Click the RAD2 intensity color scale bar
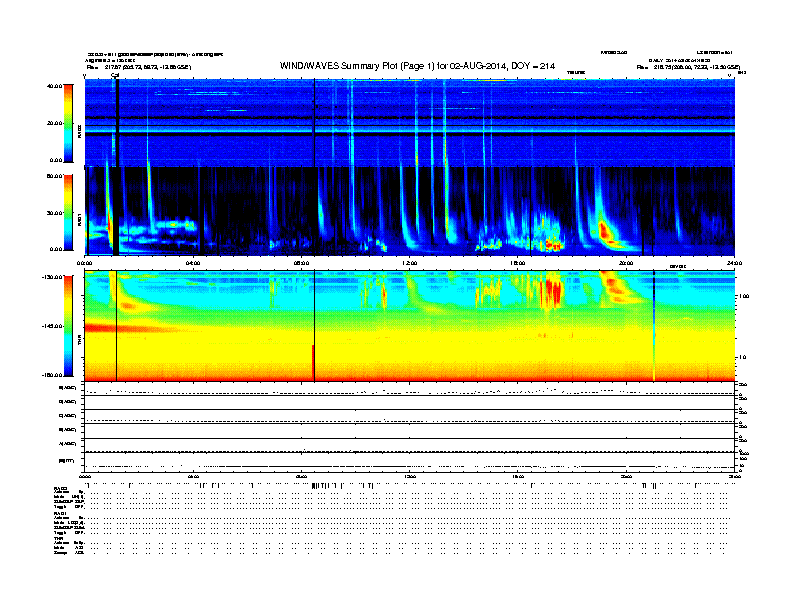 68,123
